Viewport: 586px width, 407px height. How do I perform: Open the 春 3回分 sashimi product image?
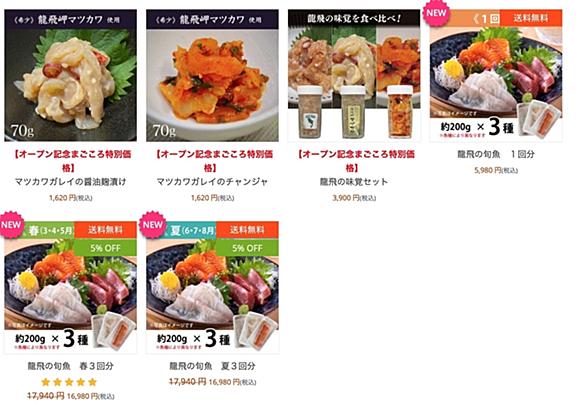pyautogui.click(x=70, y=287)
